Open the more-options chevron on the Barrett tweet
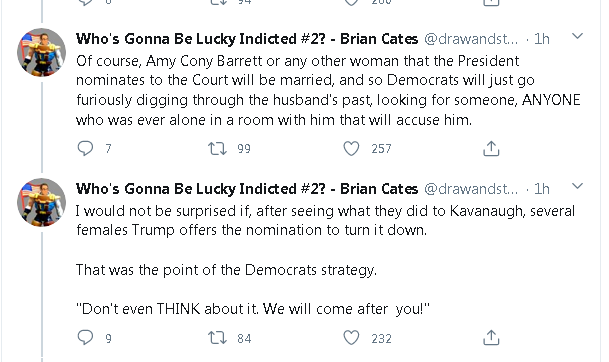Viewport: 609px width, 362px height. 578,36
